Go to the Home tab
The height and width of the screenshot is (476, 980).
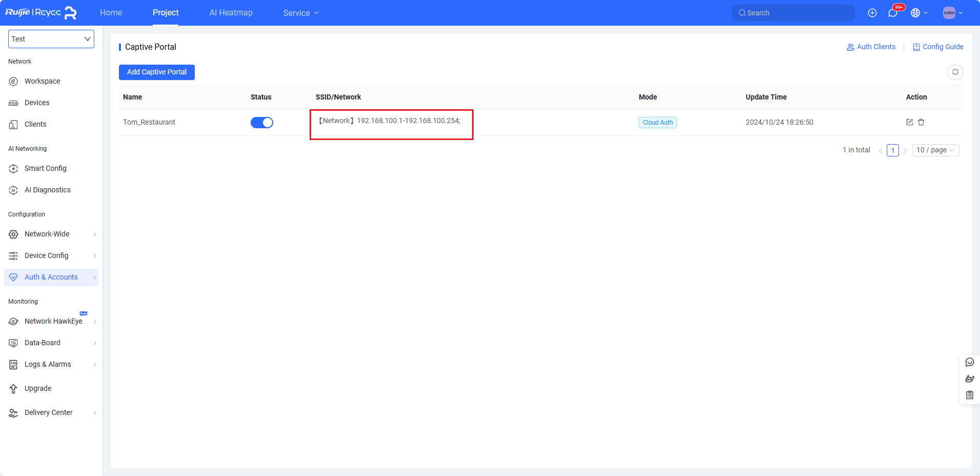[x=111, y=13]
